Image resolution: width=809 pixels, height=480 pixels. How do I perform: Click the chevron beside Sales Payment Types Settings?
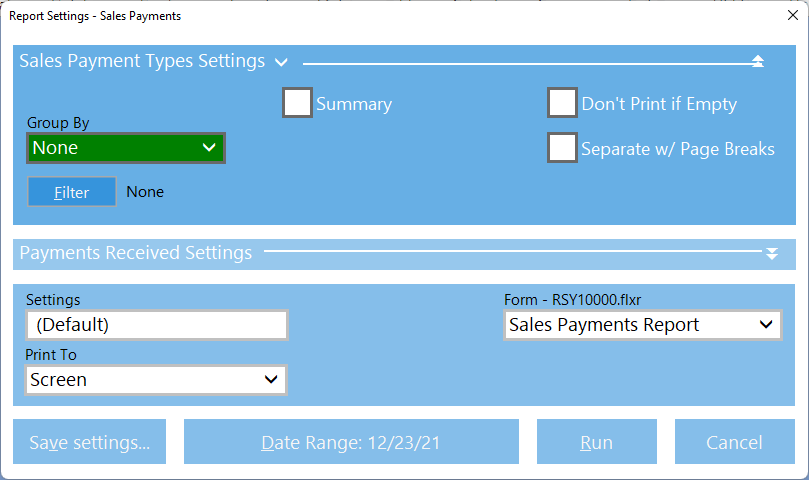pos(281,62)
